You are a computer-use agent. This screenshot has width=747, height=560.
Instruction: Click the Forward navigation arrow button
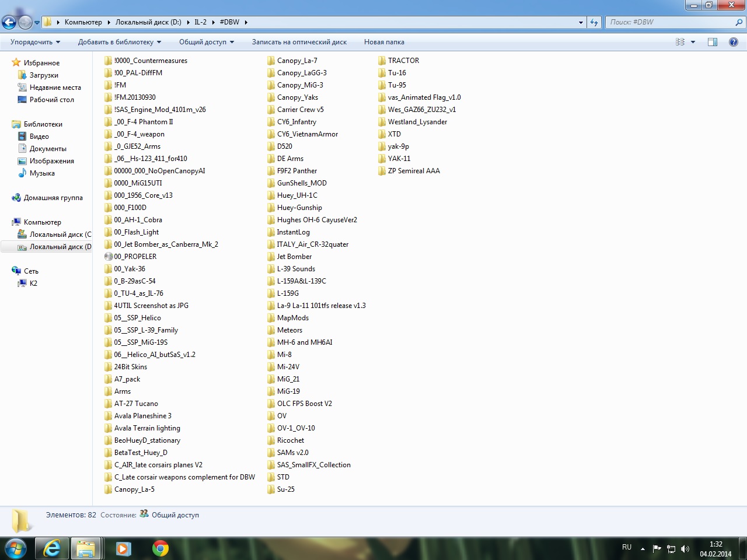[x=25, y=22]
